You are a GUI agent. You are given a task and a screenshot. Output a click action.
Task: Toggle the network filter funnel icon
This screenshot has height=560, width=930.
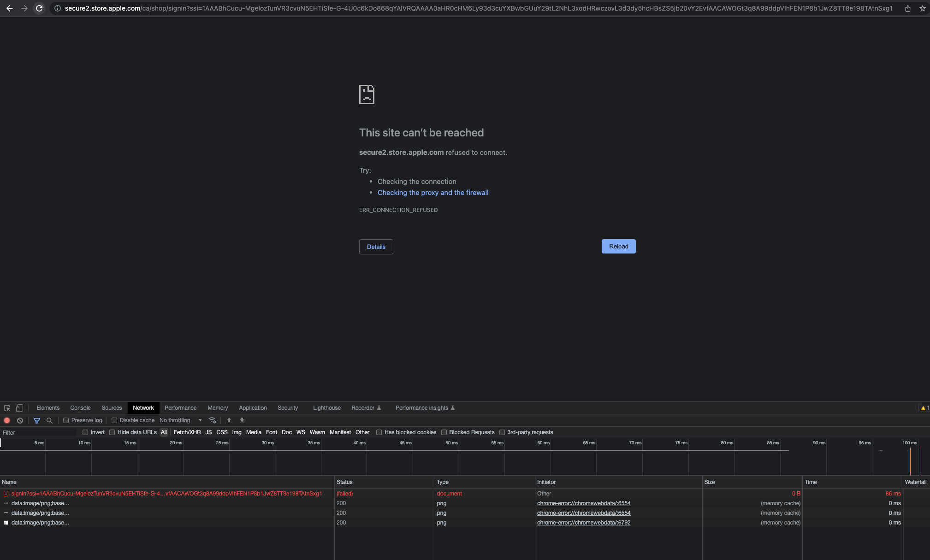(37, 420)
